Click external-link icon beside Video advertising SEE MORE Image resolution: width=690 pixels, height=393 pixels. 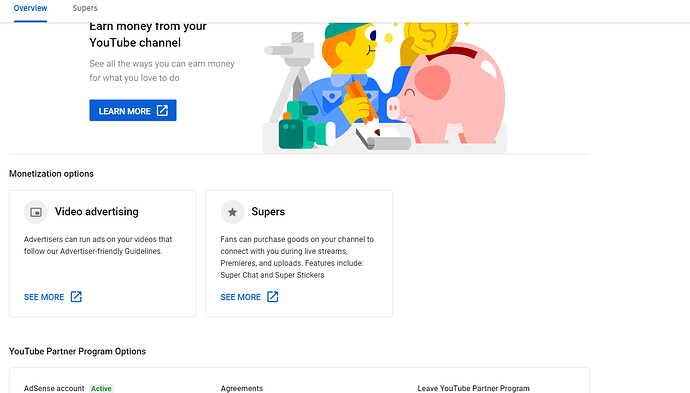(76, 297)
